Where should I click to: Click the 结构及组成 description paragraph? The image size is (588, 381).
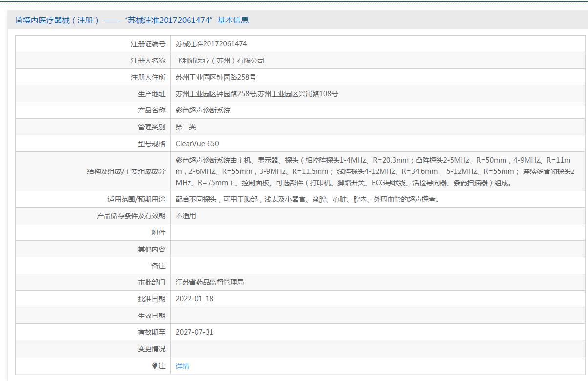coord(375,171)
